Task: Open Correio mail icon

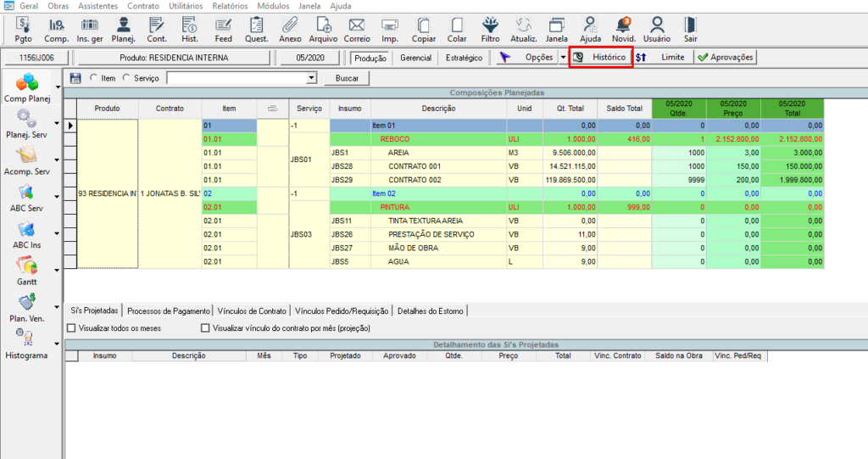Action: click(x=356, y=29)
